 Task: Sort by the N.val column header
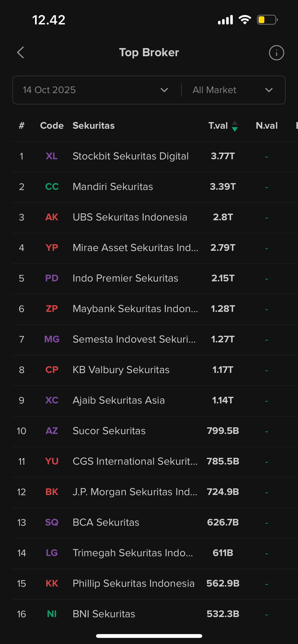pyautogui.click(x=266, y=126)
